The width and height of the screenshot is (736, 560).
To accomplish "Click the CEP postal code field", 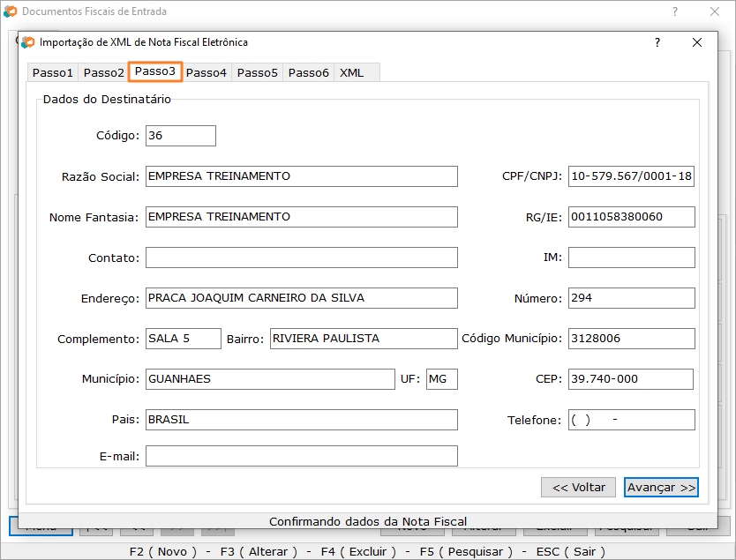I will [630, 379].
